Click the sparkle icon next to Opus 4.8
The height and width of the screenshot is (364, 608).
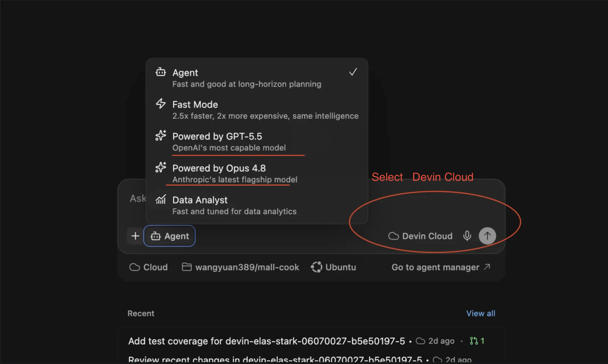click(x=161, y=167)
